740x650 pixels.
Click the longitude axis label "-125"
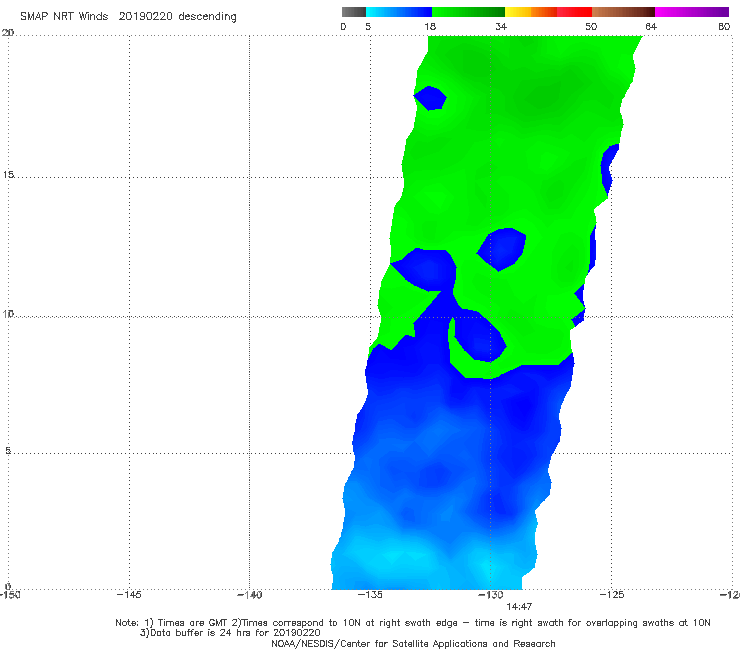(x=612, y=595)
